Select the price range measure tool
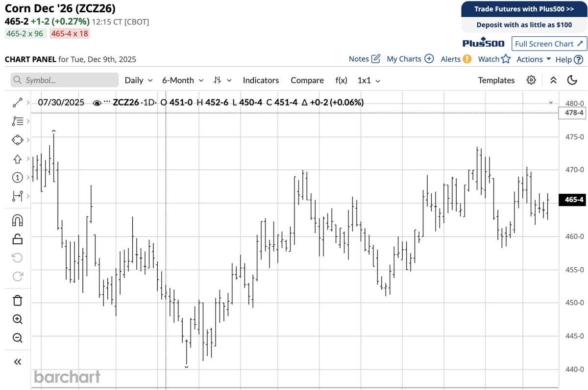This screenshot has width=588, height=390. pos(18,196)
